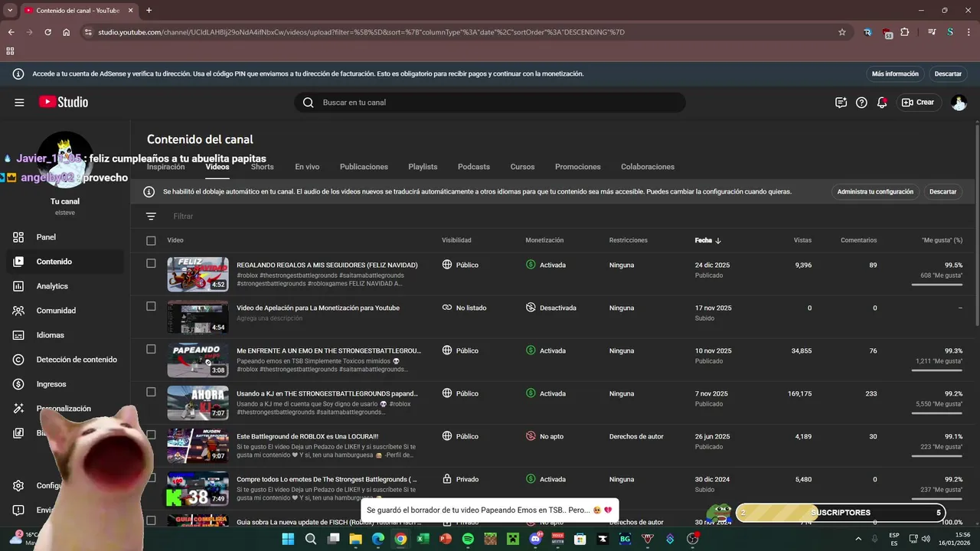Open the Chrome three-dot menu
This screenshot has width=980, height=551.
tap(968, 32)
